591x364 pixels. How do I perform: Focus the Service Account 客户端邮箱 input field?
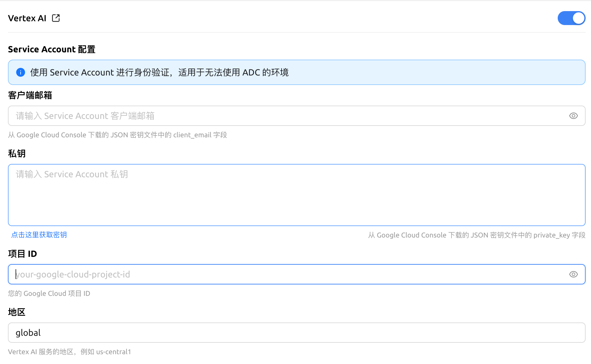(285, 116)
